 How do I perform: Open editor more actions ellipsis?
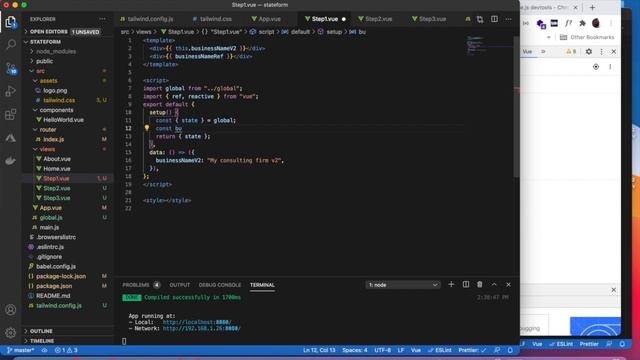pos(508,19)
